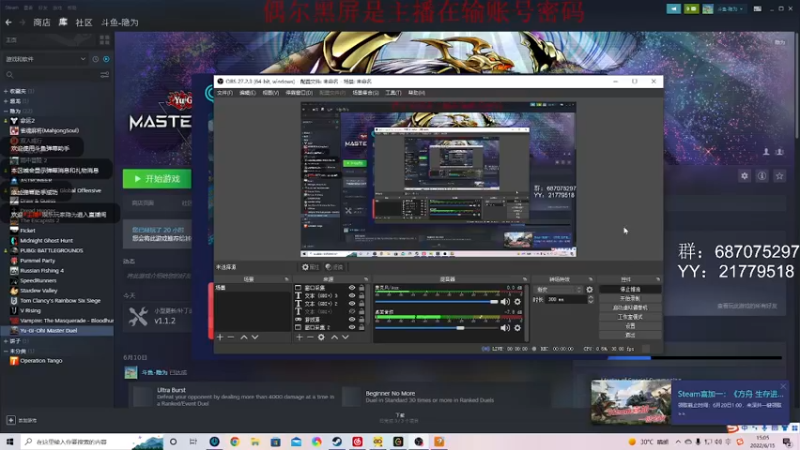Open advanced filter options icon beside Steam search
This screenshot has height=450, width=800.
[x=105, y=74]
